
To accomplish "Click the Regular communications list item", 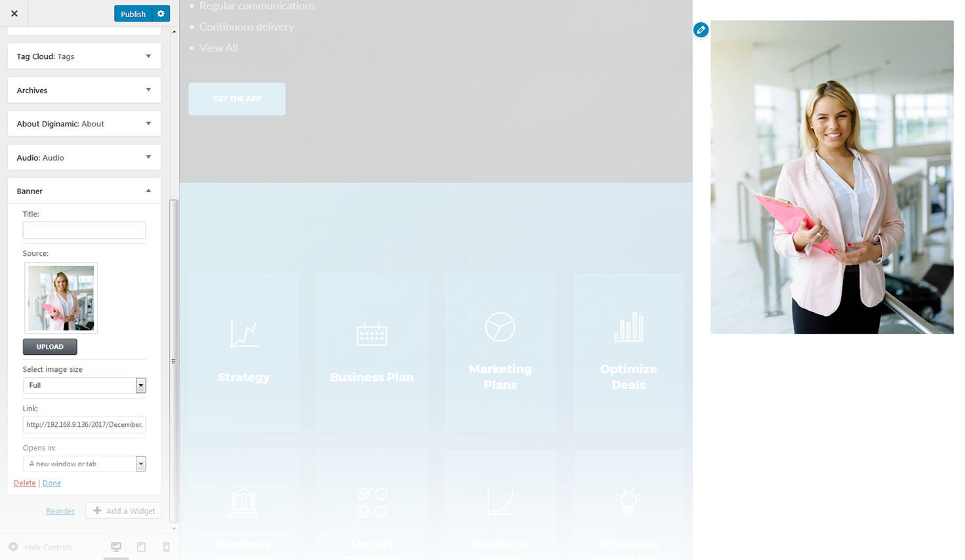I will 257,6.
